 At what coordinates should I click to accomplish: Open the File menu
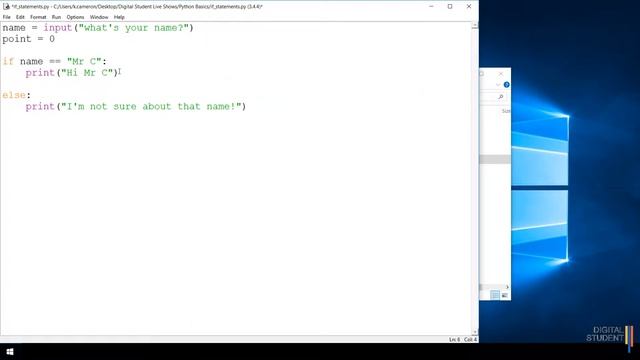coord(7,17)
